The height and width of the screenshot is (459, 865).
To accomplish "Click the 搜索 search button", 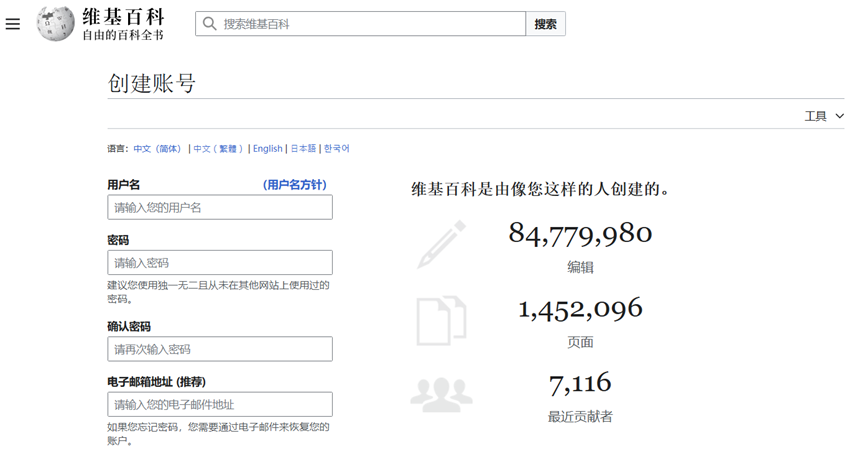I will pos(546,24).
